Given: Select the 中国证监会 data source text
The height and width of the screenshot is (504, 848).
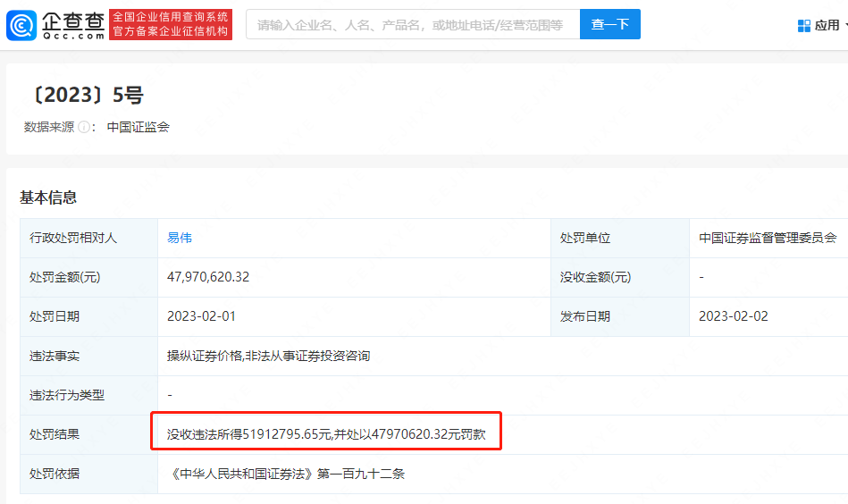Looking at the screenshot, I should point(139,127).
